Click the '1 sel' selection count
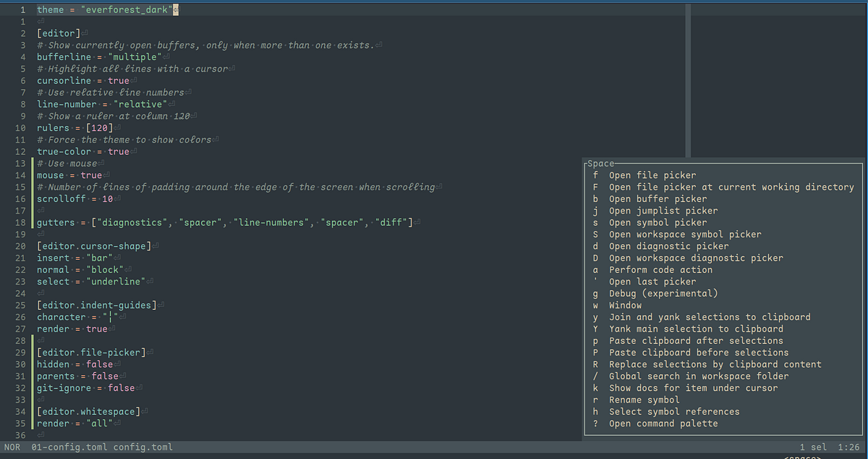 (813, 447)
